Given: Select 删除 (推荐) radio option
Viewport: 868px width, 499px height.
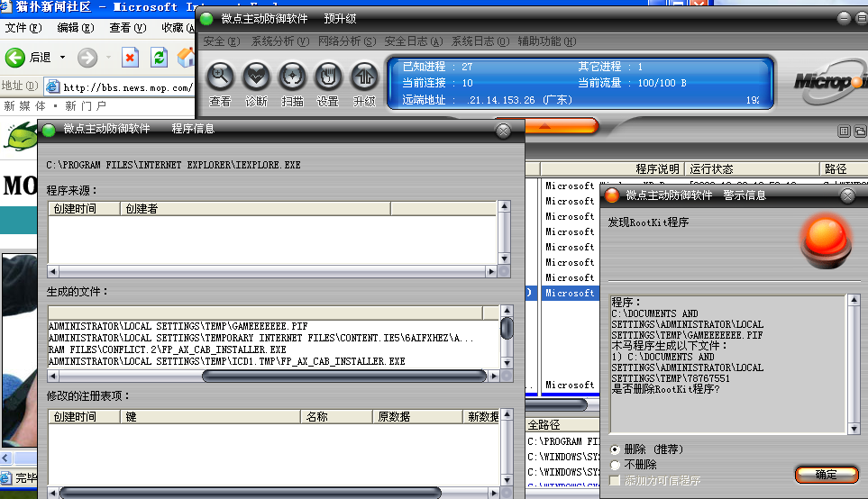Looking at the screenshot, I should [615, 449].
